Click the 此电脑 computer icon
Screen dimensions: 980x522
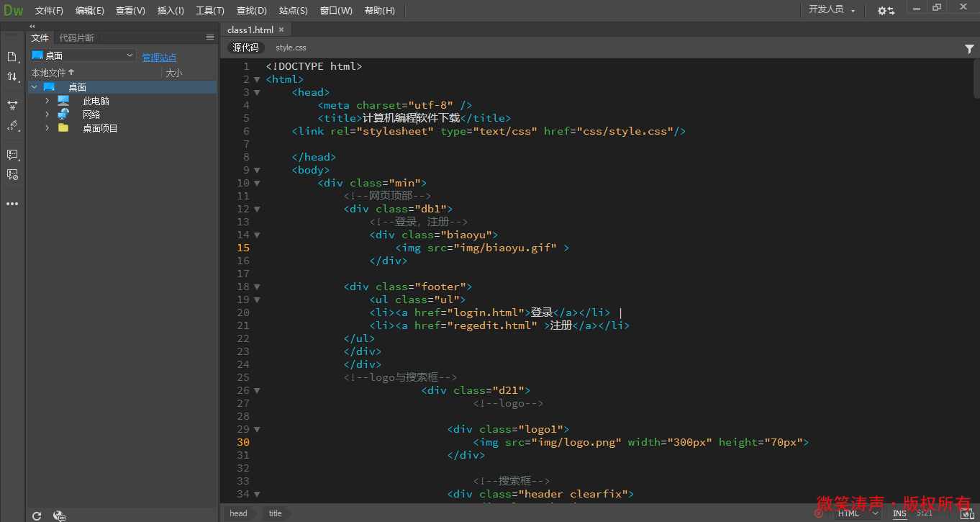(63, 101)
